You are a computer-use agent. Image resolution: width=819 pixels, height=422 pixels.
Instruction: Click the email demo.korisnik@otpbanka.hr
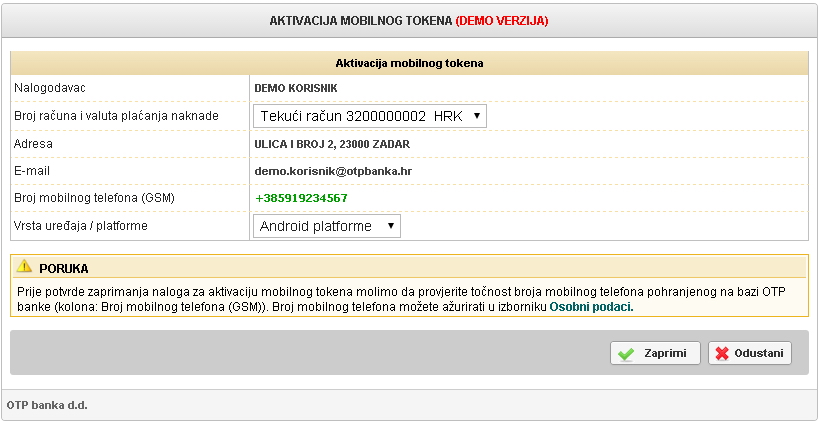[333, 171]
